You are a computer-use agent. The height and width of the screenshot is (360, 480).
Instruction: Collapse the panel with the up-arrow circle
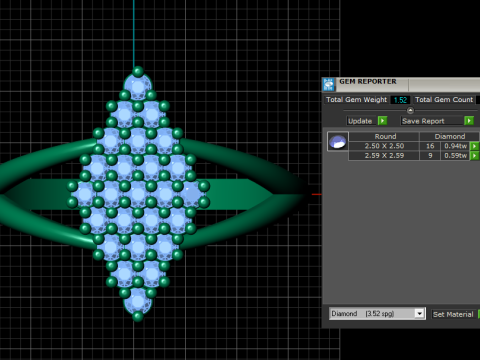click(x=410, y=110)
